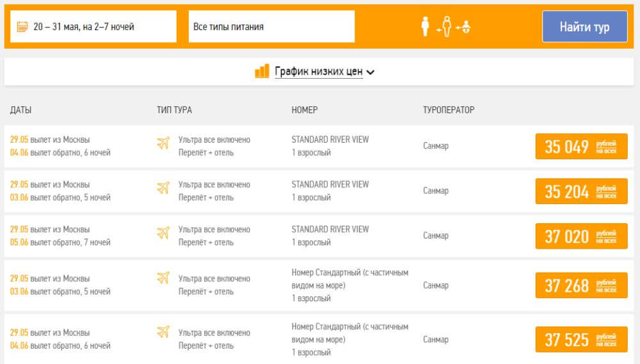Select the first adult tourist icon
This screenshot has height=364, width=640.
coord(425,26)
